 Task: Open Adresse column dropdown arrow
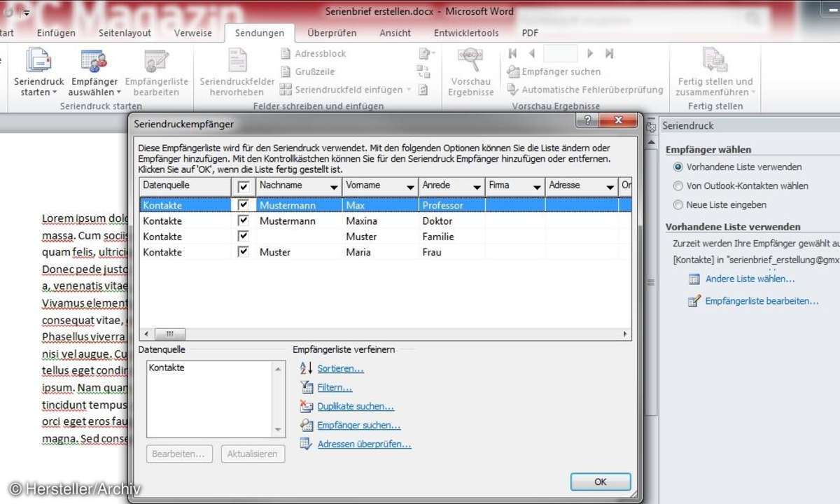(x=608, y=188)
